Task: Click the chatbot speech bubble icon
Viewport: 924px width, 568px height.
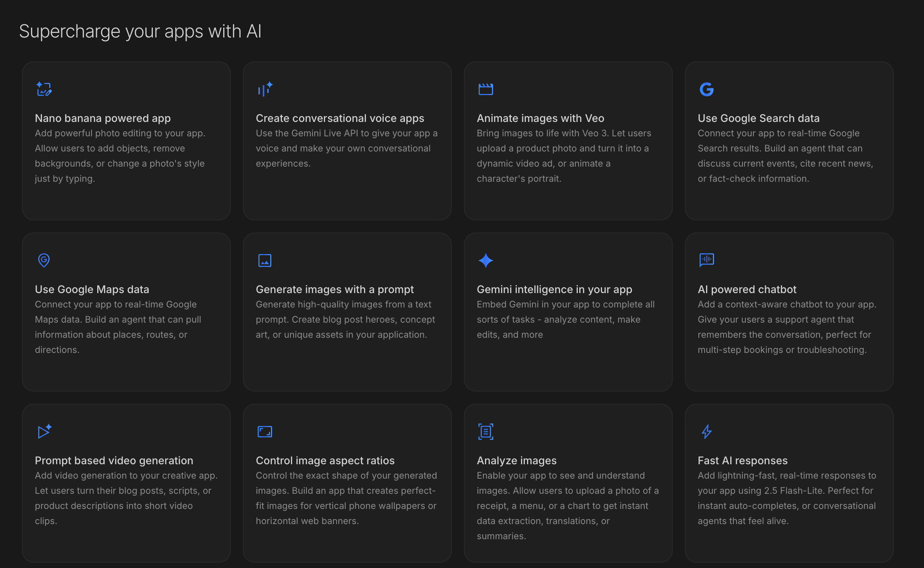Action: click(x=706, y=260)
